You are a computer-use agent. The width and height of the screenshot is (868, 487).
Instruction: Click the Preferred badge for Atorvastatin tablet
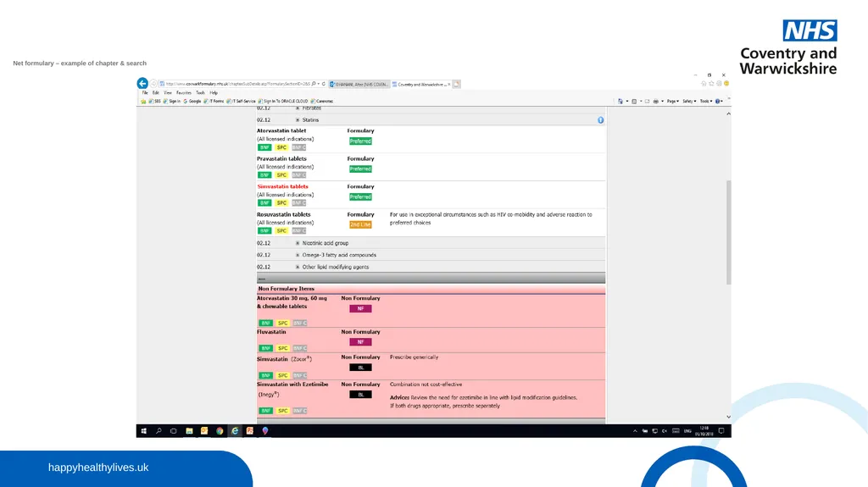(360, 141)
